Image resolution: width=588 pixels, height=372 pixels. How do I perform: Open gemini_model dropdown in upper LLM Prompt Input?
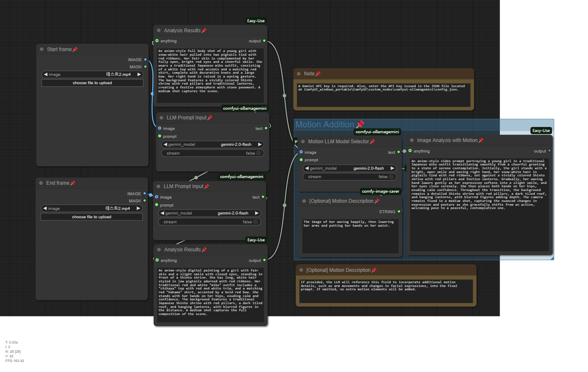point(212,145)
